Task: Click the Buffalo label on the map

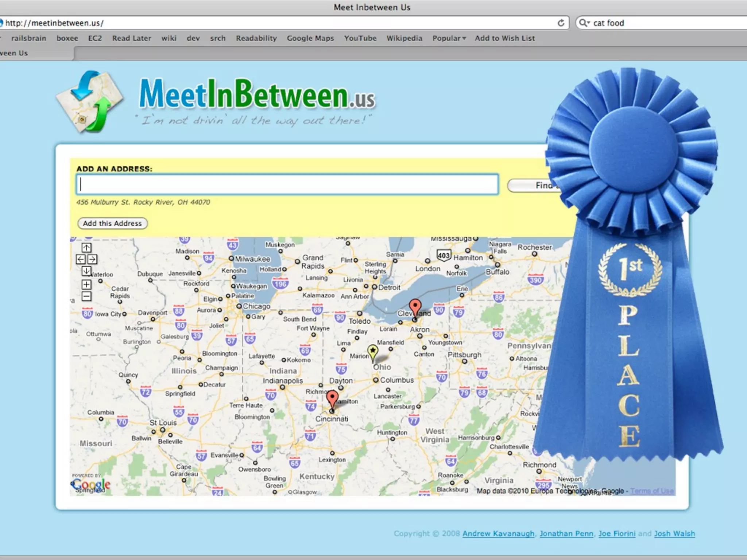Action: [x=498, y=272]
